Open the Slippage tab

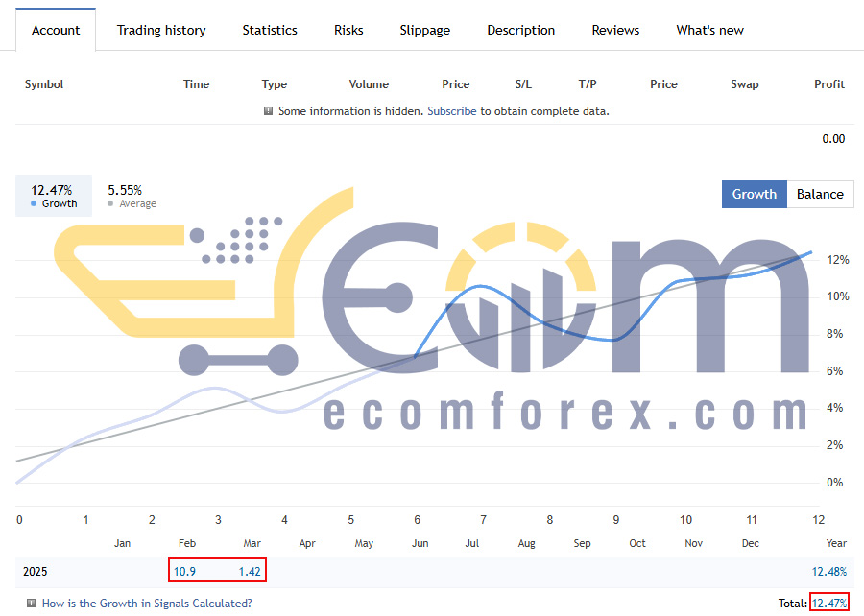tap(425, 31)
